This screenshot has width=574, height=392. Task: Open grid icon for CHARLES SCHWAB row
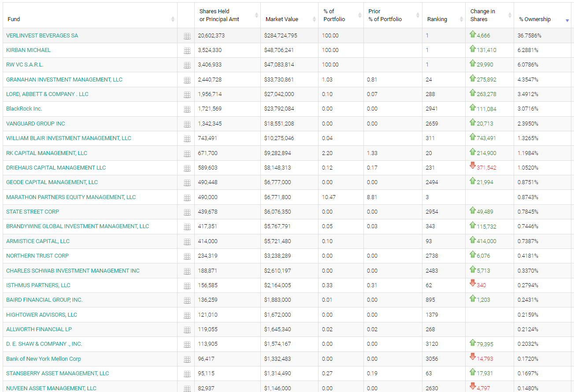[x=187, y=271]
